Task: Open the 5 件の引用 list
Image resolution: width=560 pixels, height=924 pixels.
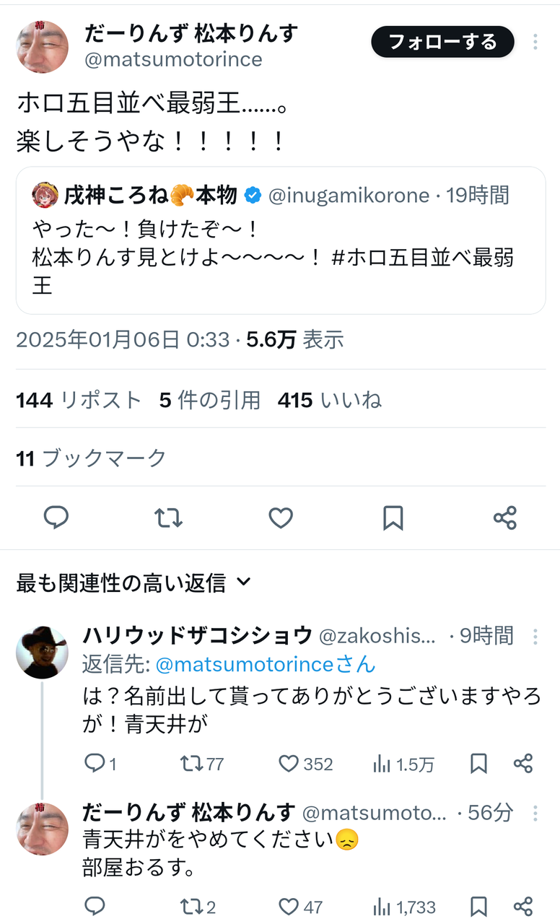Action: click(x=210, y=400)
